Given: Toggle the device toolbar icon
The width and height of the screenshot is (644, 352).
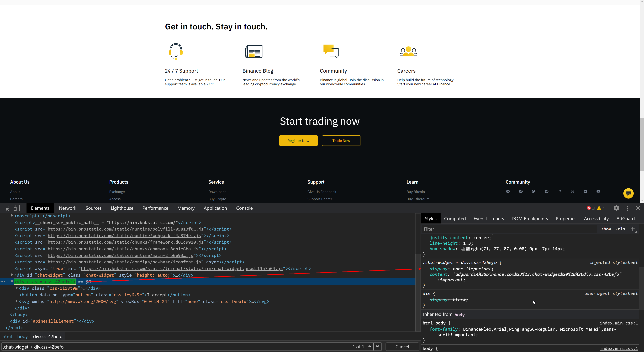Looking at the screenshot, I should pos(17,208).
